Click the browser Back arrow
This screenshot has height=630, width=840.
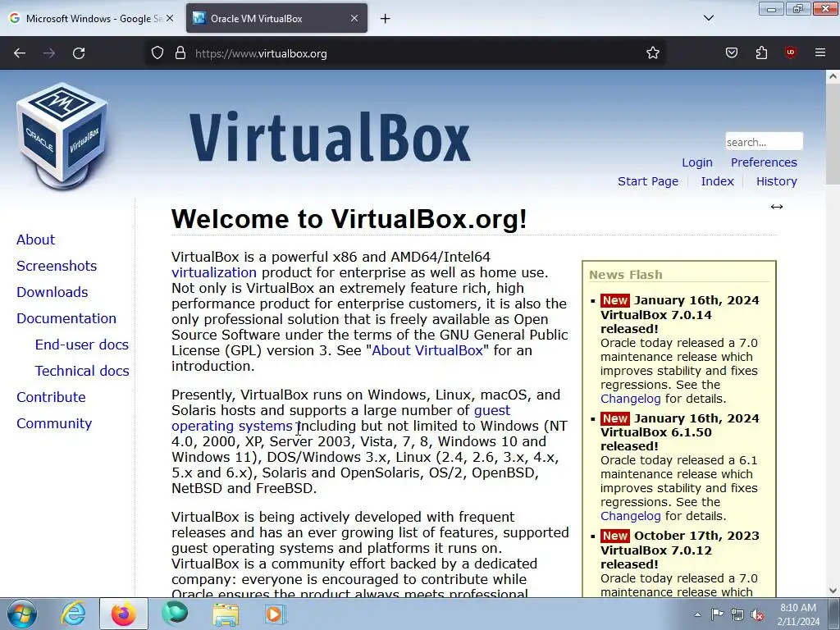point(20,53)
